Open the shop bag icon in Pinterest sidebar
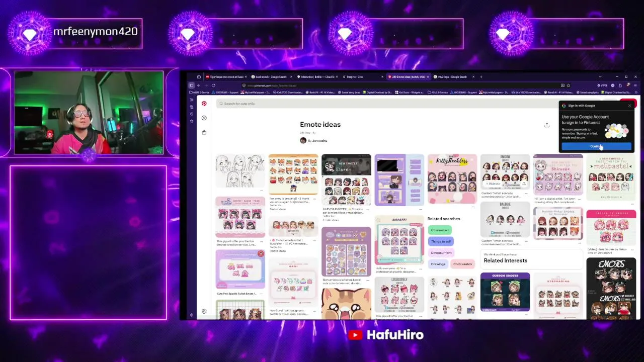The width and height of the screenshot is (644, 362). 204,132
